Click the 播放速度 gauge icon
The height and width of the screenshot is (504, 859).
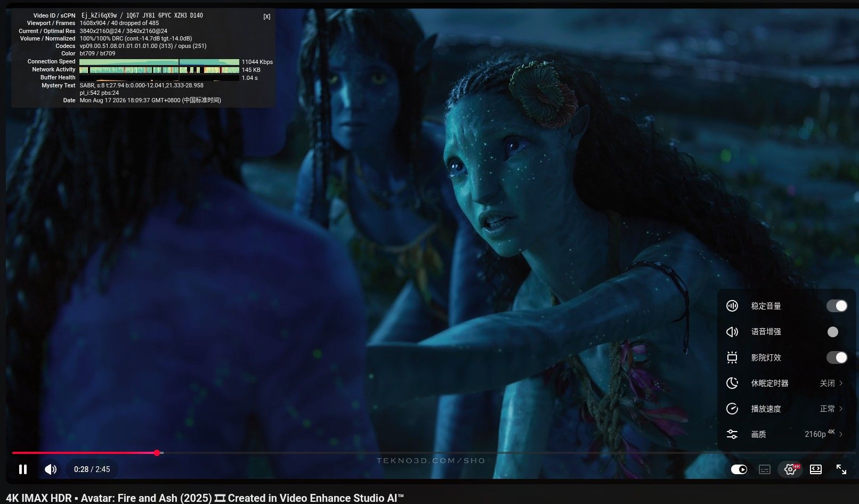[x=732, y=409]
